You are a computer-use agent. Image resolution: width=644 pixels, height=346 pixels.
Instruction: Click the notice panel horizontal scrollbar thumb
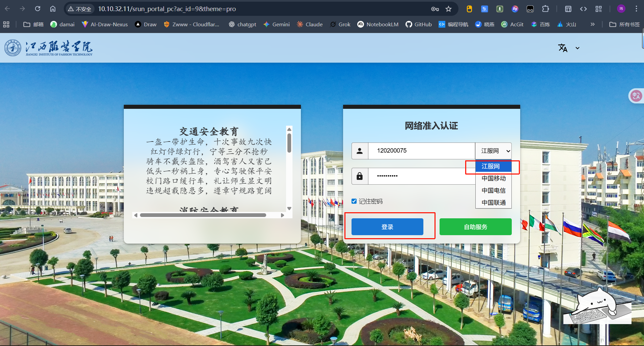pos(203,215)
